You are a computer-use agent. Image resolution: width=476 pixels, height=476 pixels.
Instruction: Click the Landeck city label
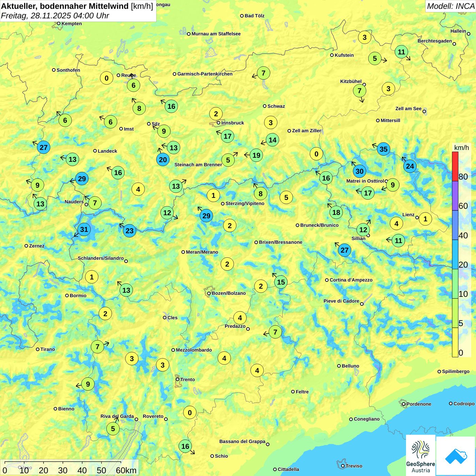click(107, 151)
